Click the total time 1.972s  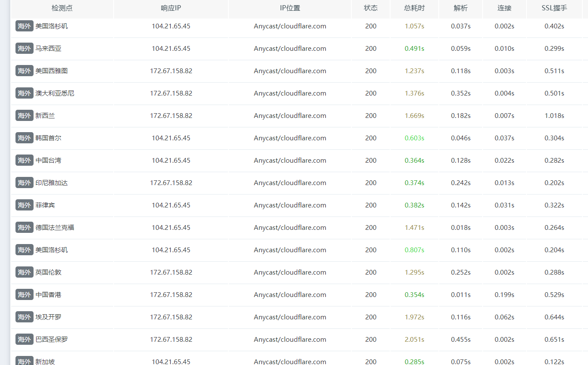[x=414, y=317]
